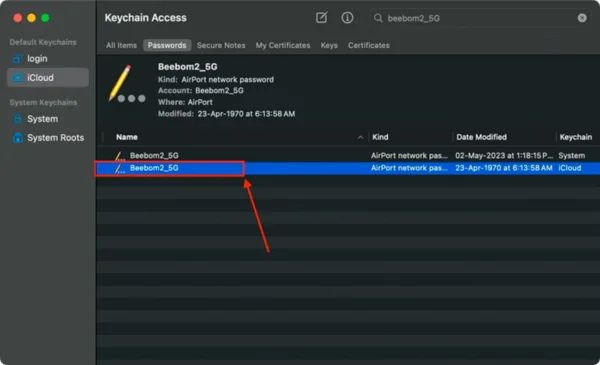
Task: Zoom window with the green button
Action: tap(45, 18)
